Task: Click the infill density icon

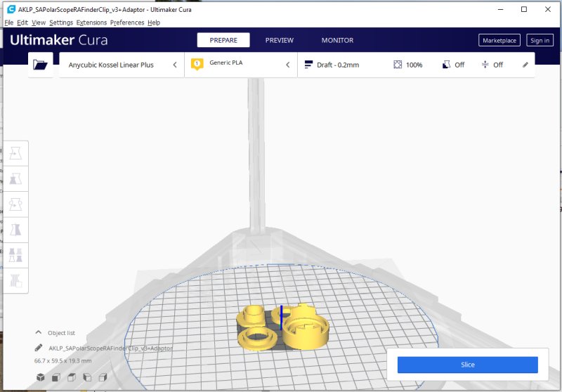Action: [398, 65]
